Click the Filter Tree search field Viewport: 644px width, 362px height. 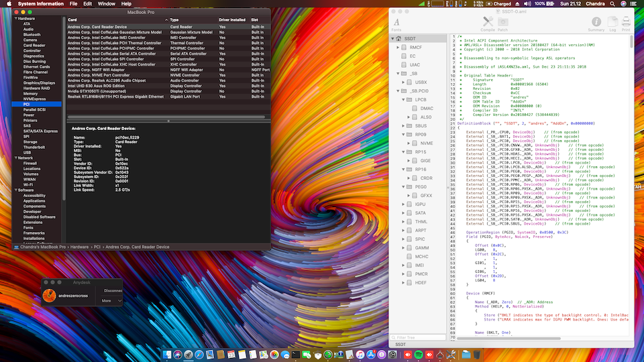pyautogui.click(x=419, y=338)
